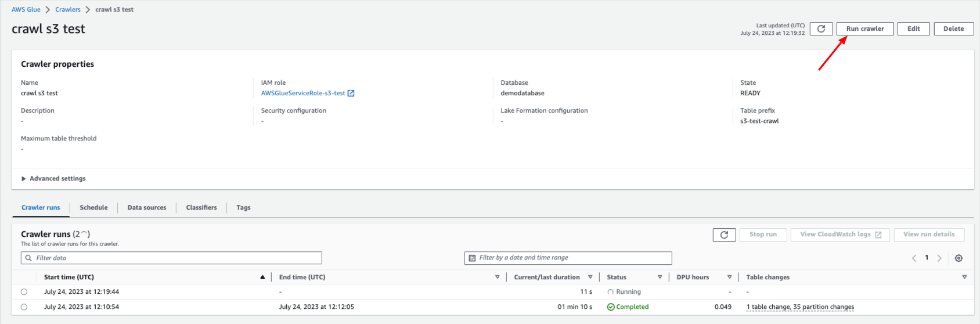Sort by Status column dropdown arrow
This screenshot has width=980, height=324.
(x=660, y=278)
